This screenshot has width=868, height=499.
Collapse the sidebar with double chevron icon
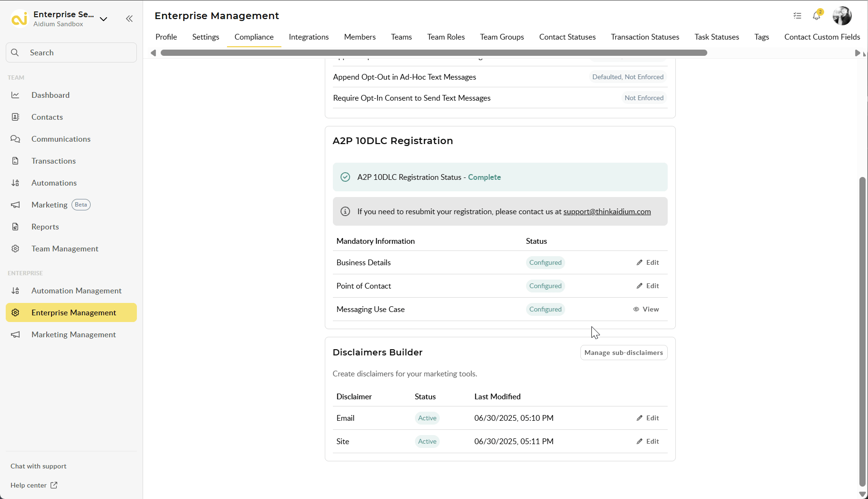(x=129, y=19)
